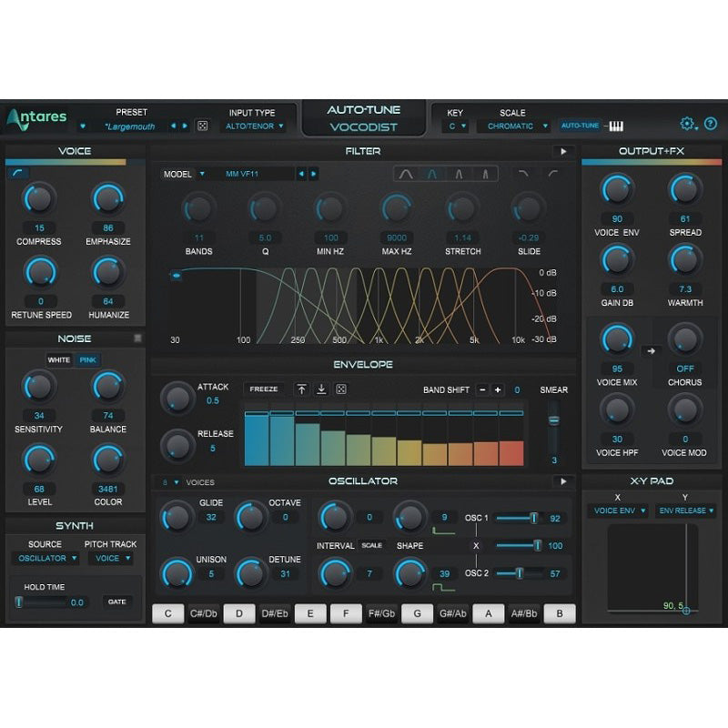Viewport: 728px width, 728px height.
Task: Click the D# / Eb note key
Action: tap(275, 613)
